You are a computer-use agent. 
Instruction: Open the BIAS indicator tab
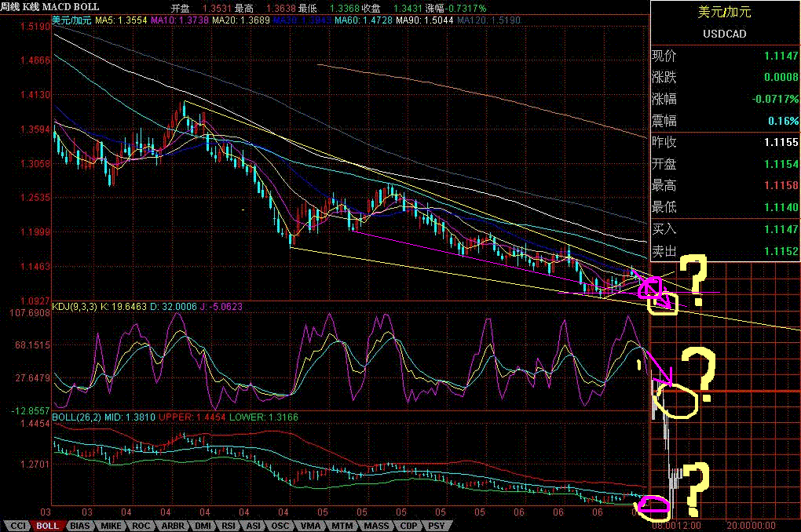tap(79, 526)
